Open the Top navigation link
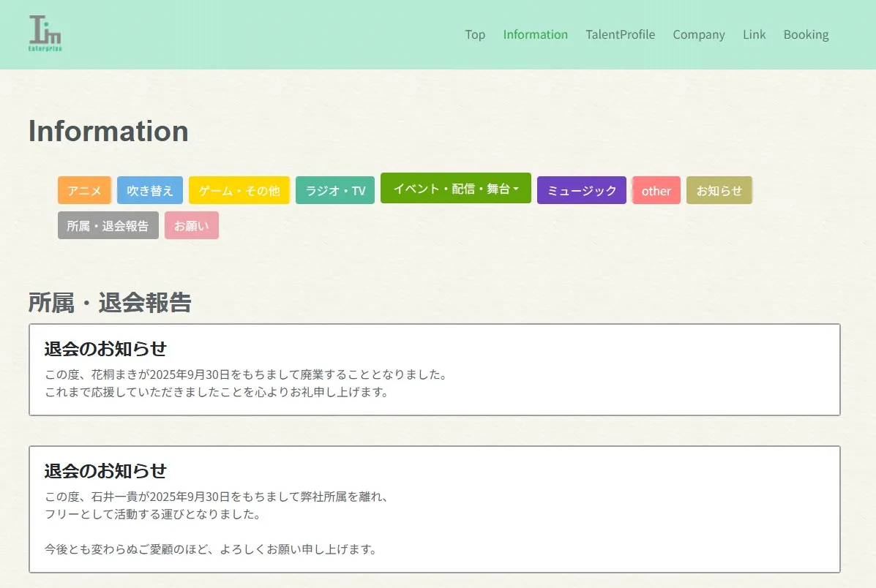This screenshot has height=588, width=876. pyautogui.click(x=475, y=34)
